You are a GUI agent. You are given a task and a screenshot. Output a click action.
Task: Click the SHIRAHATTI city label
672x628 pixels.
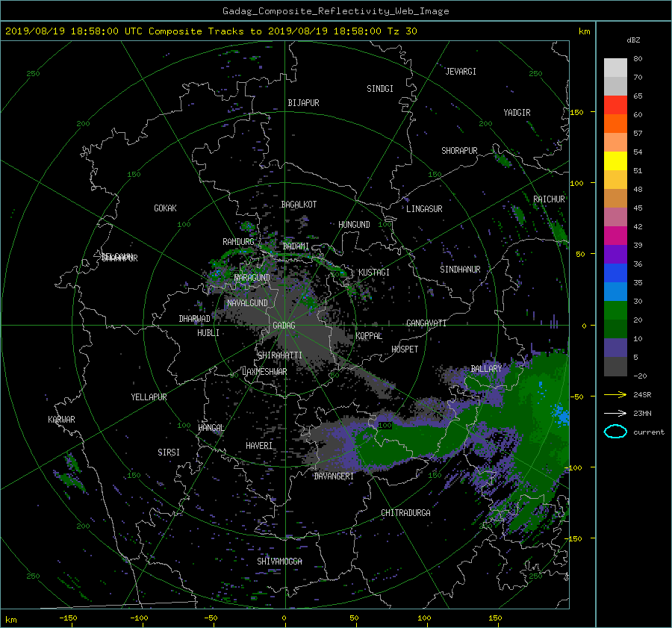[280, 355]
